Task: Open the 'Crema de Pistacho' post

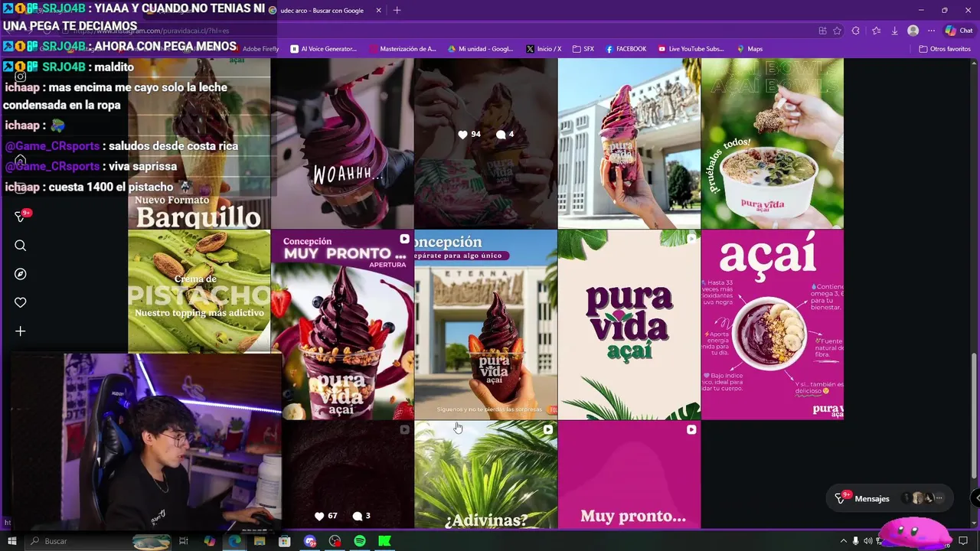Action: pos(199,291)
